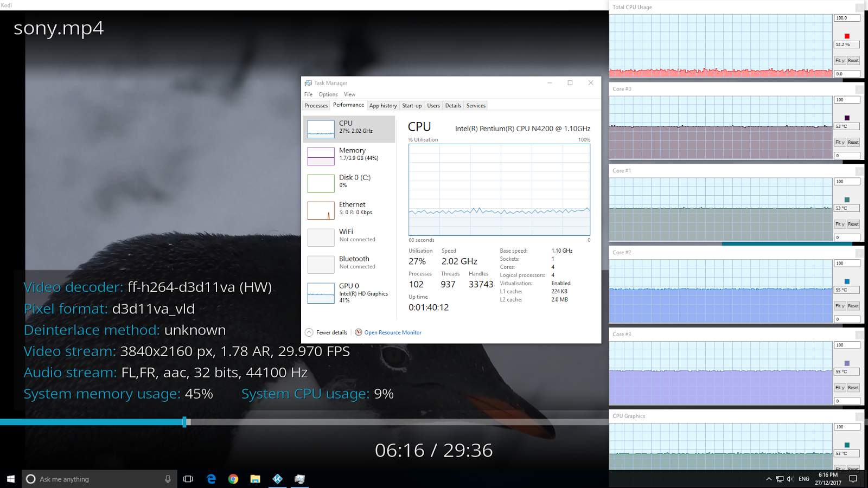This screenshot has height=488, width=868.
Task: Switch to the Processes tab
Action: point(316,106)
